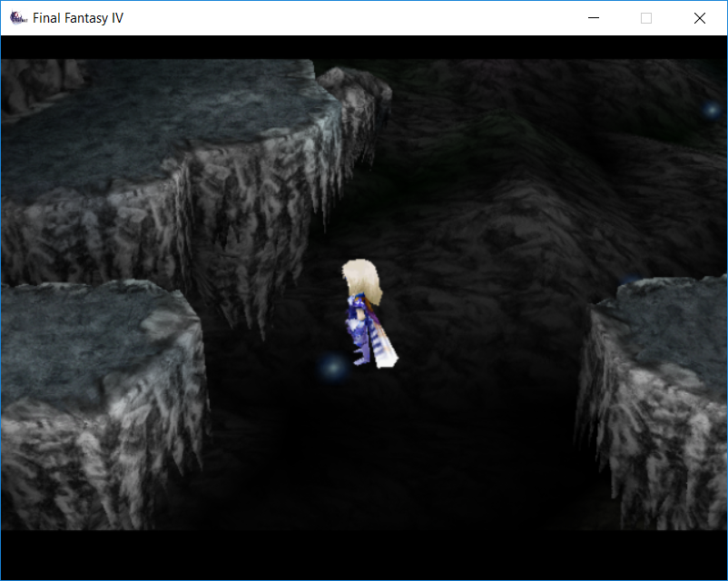The image size is (728, 581).
Task: Minimize the Final Fantasy IV window
Action: [x=594, y=18]
